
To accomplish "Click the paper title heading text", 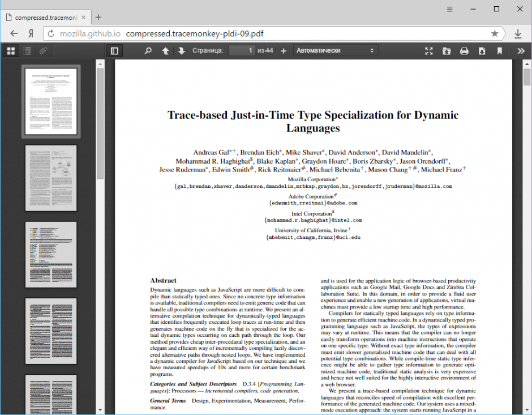I will click(x=313, y=122).
